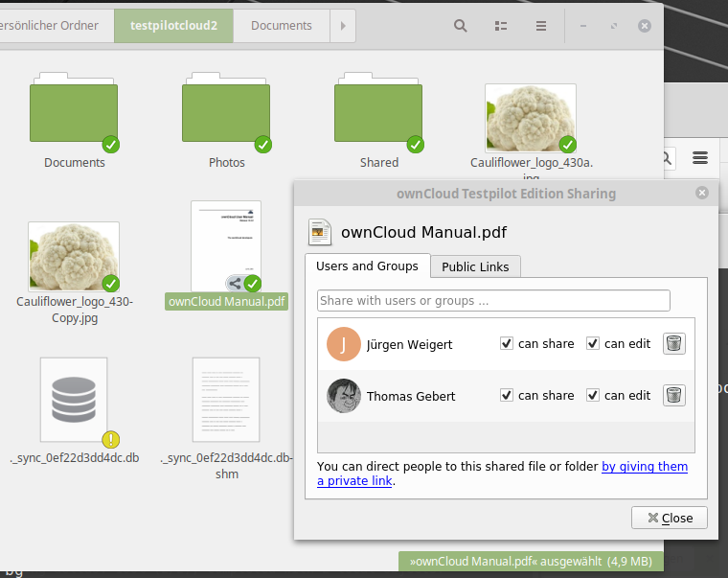728x578 pixels.
Task: Click the Share with users or groups field
Action: [x=493, y=301]
